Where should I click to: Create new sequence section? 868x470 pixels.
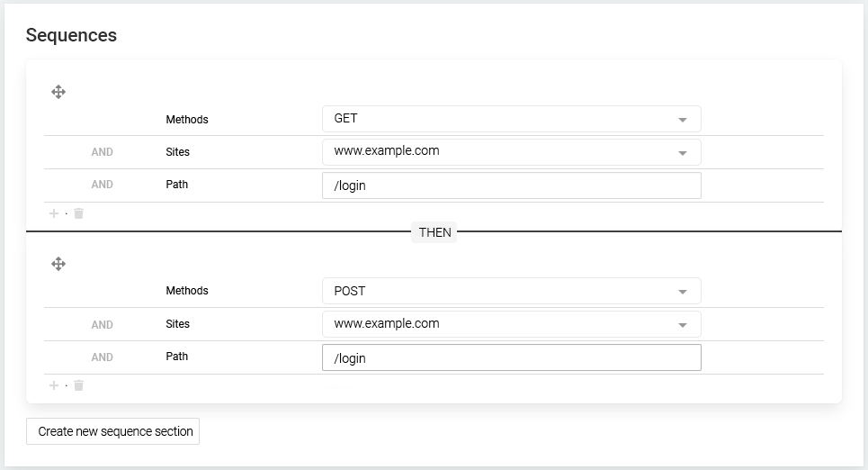point(113,431)
